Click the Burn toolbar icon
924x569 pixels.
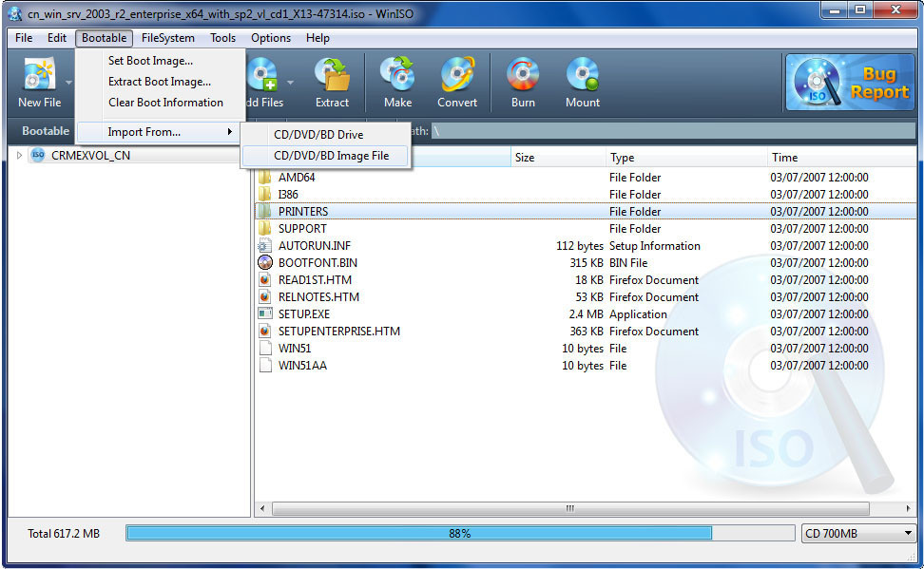tap(523, 83)
